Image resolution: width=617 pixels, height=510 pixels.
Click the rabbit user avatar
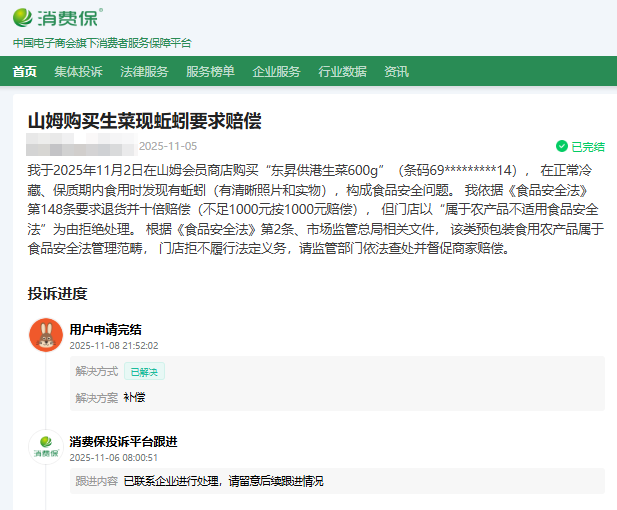pos(45,335)
